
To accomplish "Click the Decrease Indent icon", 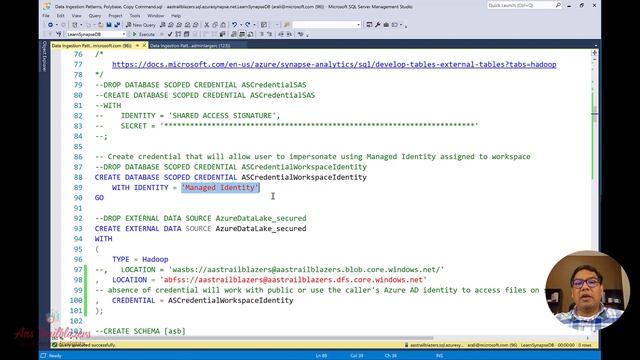I will (x=281, y=34).
